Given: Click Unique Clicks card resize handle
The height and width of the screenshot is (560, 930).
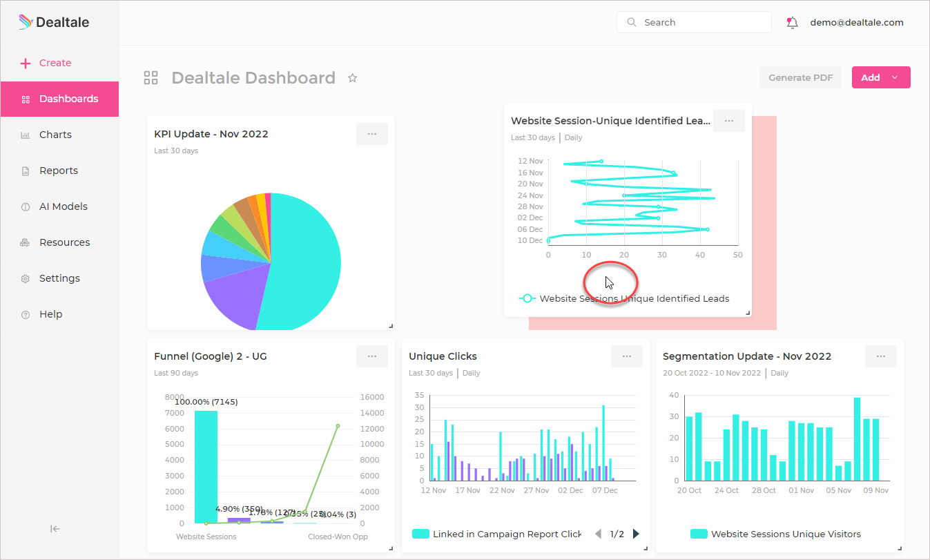Looking at the screenshot, I should pyautogui.click(x=646, y=548).
